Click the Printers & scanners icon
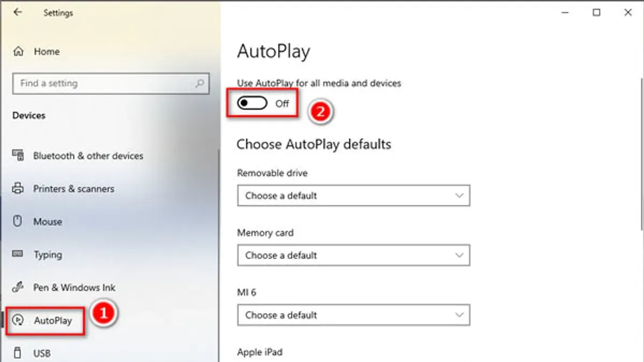This screenshot has height=362, width=644. [x=18, y=189]
